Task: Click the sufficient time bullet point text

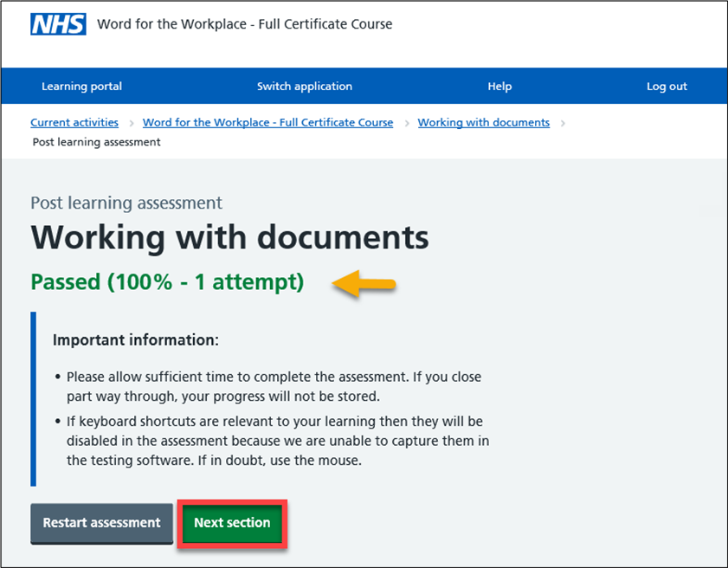Action: tap(274, 386)
